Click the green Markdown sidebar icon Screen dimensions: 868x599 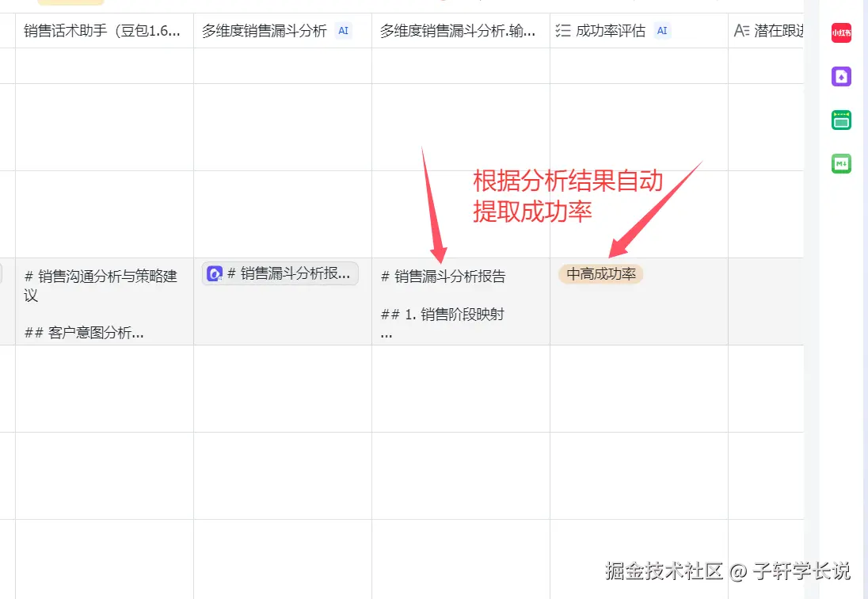pyautogui.click(x=841, y=164)
